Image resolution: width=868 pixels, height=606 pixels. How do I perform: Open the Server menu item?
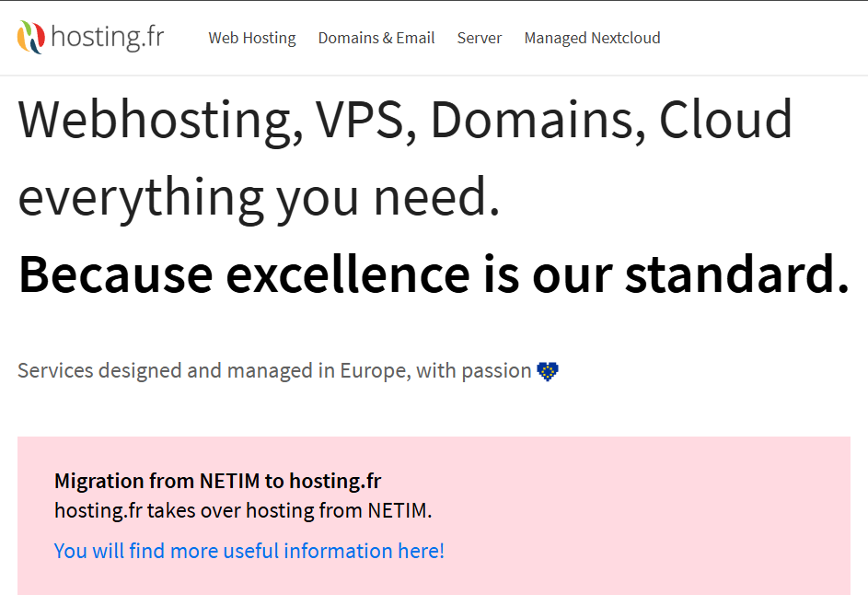479,38
